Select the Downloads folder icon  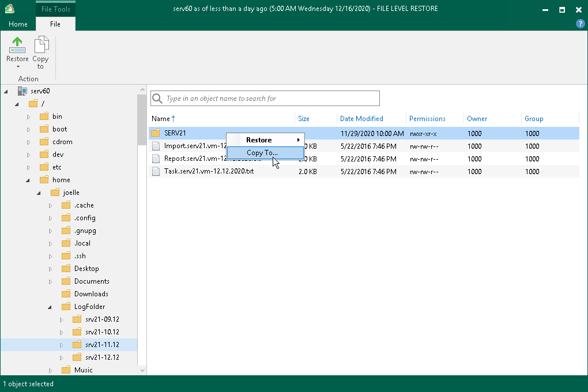[x=65, y=294]
